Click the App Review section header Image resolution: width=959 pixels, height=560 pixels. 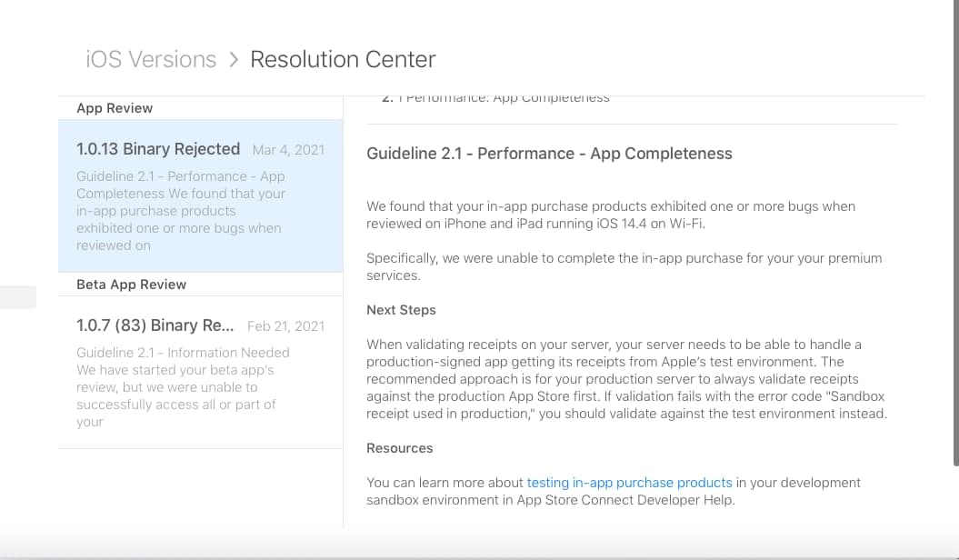click(114, 107)
